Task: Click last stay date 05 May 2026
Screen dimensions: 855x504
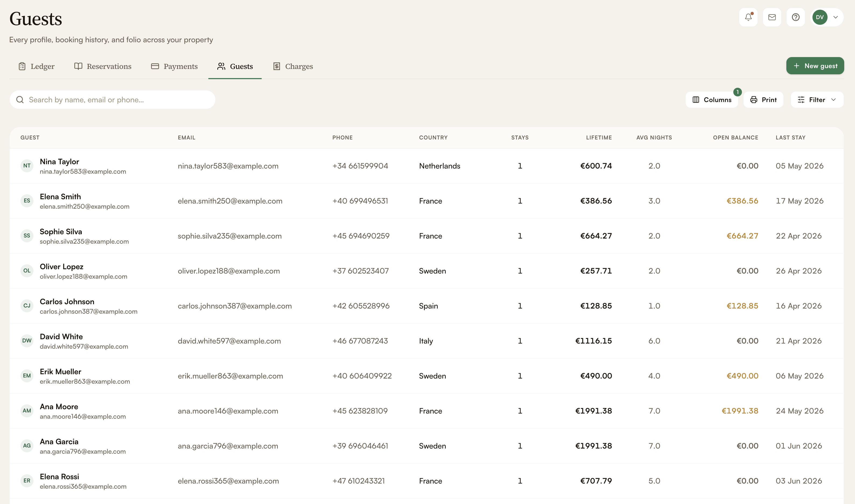Action: pyautogui.click(x=799, y=166)
